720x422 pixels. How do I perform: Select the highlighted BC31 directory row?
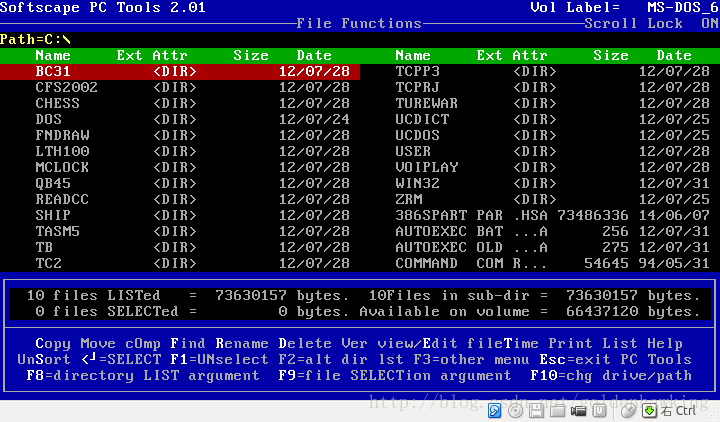pos(180,72)
